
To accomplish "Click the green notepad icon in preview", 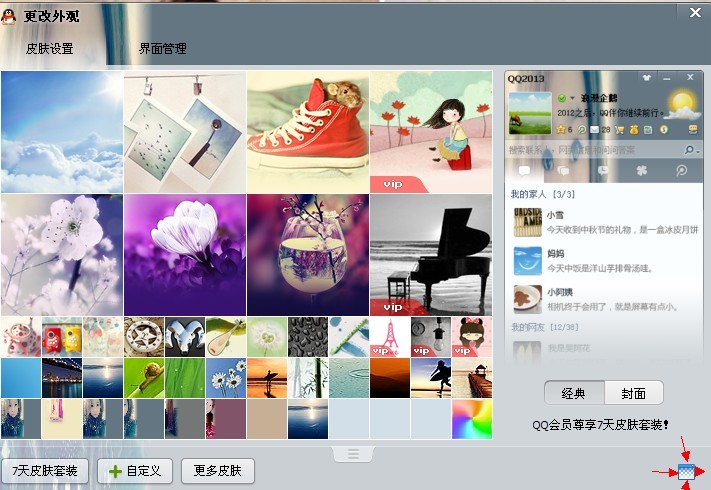I will click(648, 130).
